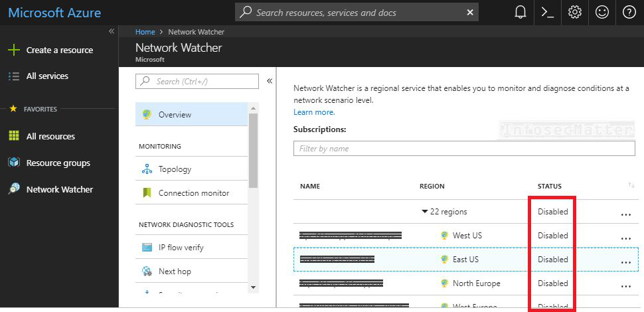644x312 pixels.
Task: Select the West US region row
Action: pyautogui.click(x=466, y=236)
